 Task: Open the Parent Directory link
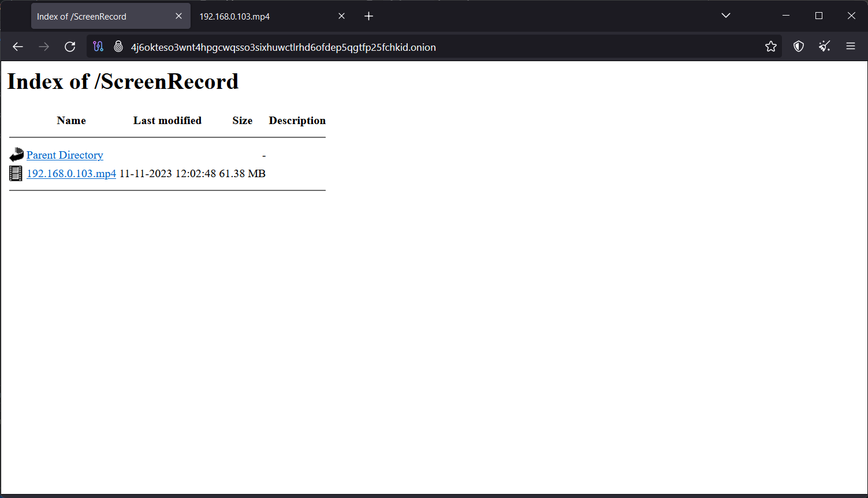64,155
